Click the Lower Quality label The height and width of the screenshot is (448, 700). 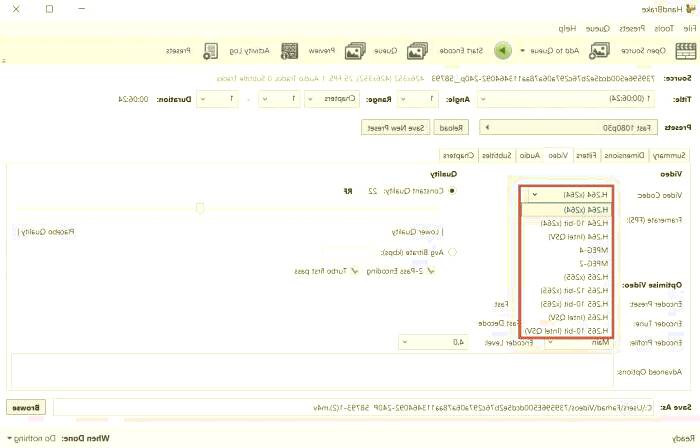coord(416,232)
